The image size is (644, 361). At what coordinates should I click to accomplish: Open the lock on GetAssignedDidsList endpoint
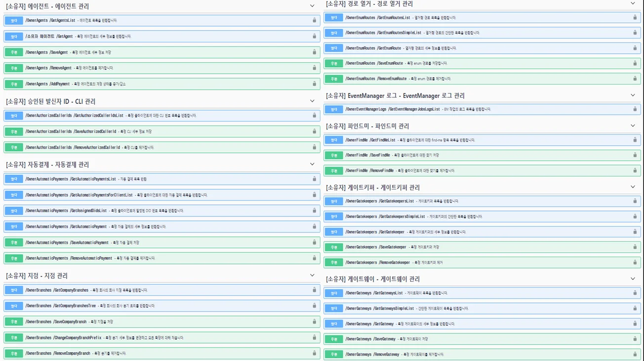[314, 210]
